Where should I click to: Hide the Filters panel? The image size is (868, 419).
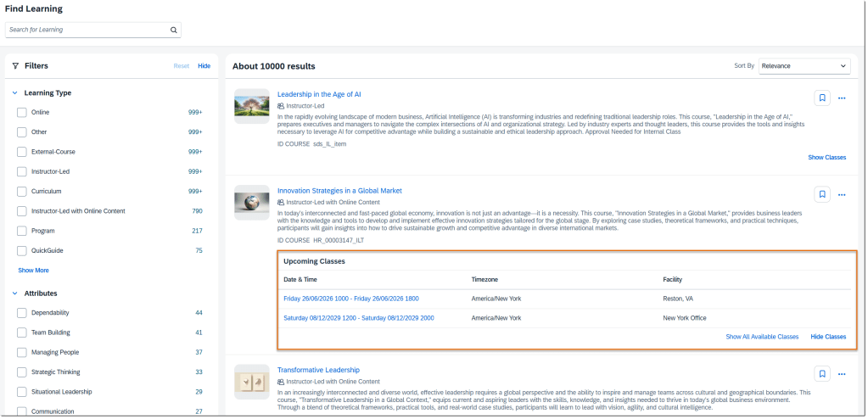pos(204,65)
